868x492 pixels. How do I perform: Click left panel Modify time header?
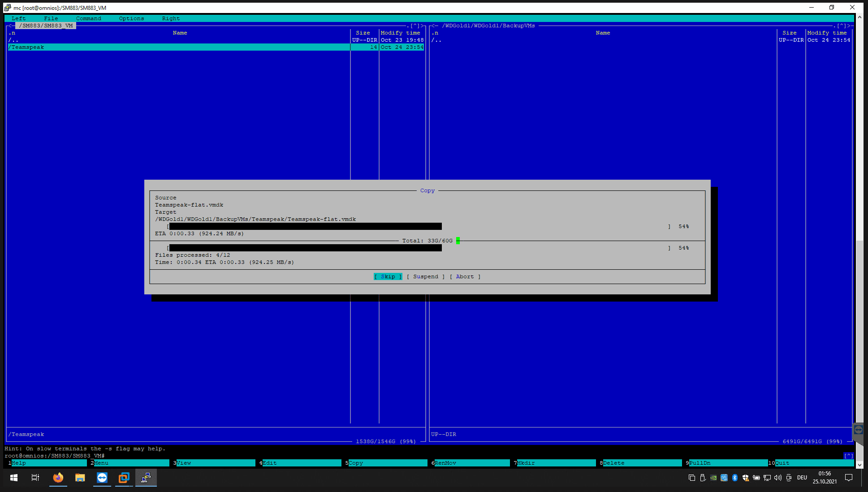click(401, 33)
